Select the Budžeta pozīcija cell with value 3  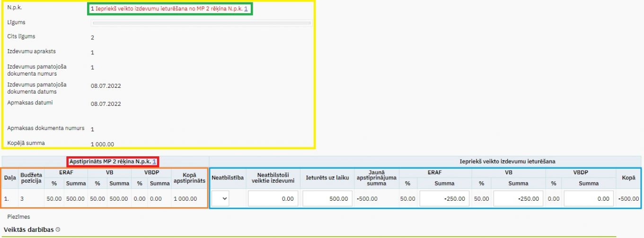pos(22,199)
